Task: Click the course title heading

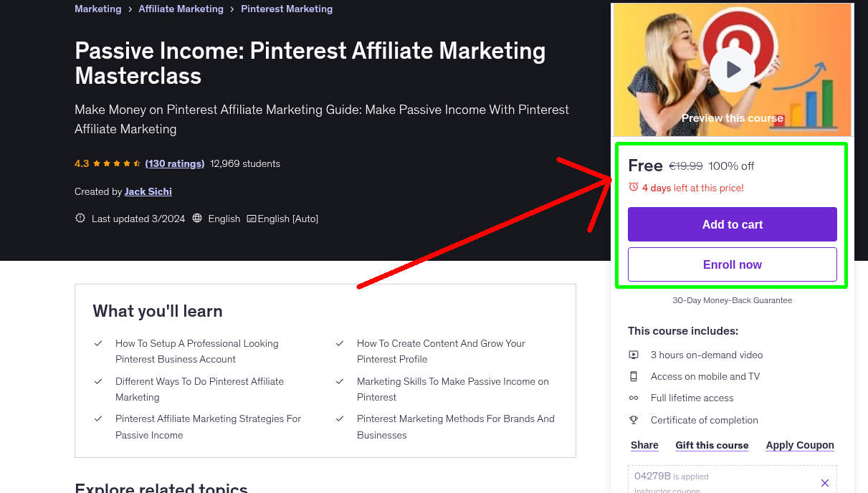Action: click(x=310, y=63)
